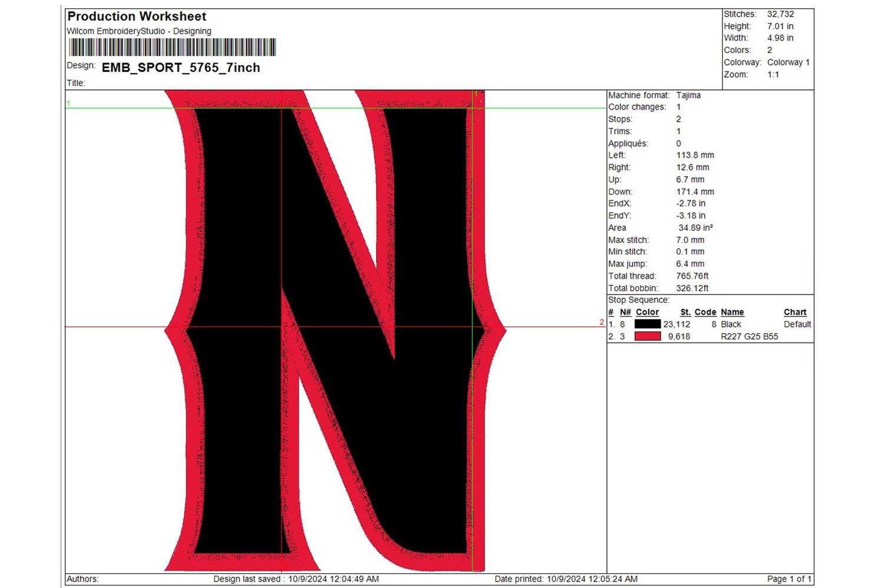
Task: Click the width value "4.98 in"
Action: click(x=780, y=38)
